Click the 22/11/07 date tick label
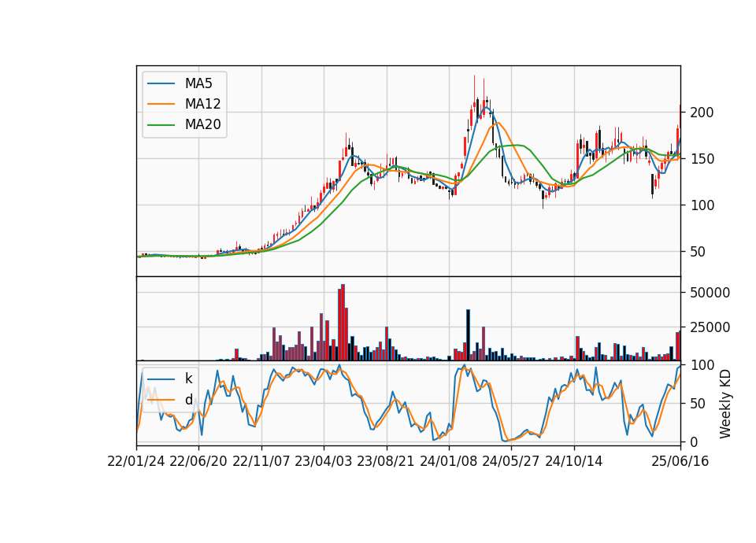 click(x=261, y=461)
